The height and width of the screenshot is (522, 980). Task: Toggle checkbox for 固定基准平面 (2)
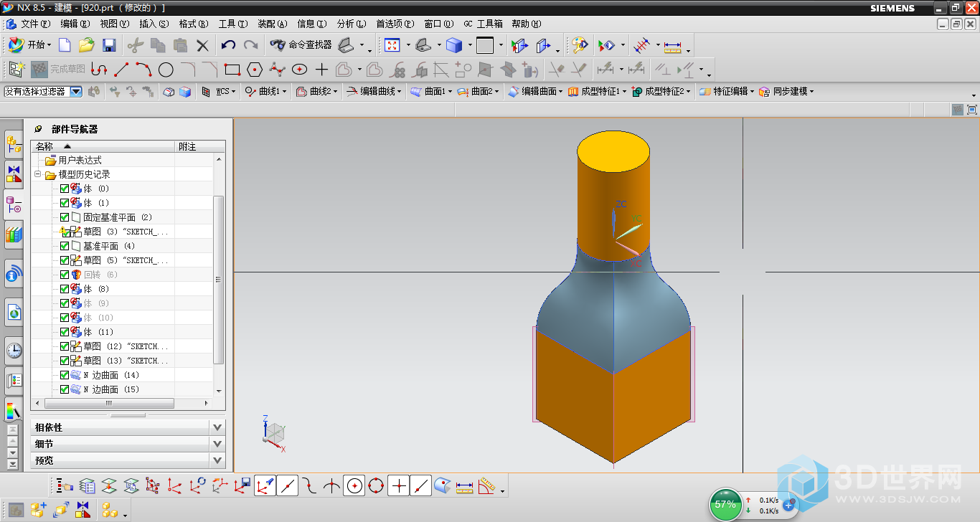tap(65, 217)
